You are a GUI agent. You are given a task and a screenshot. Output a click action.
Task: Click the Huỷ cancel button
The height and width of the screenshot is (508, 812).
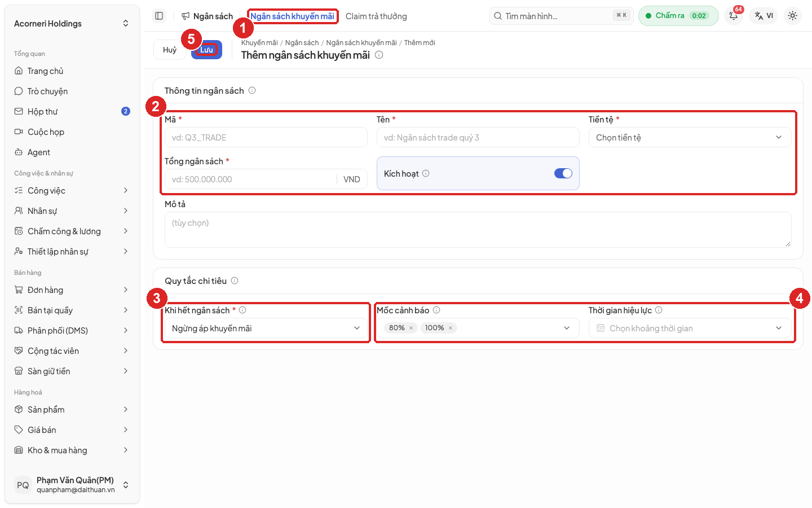click(170, 50)
